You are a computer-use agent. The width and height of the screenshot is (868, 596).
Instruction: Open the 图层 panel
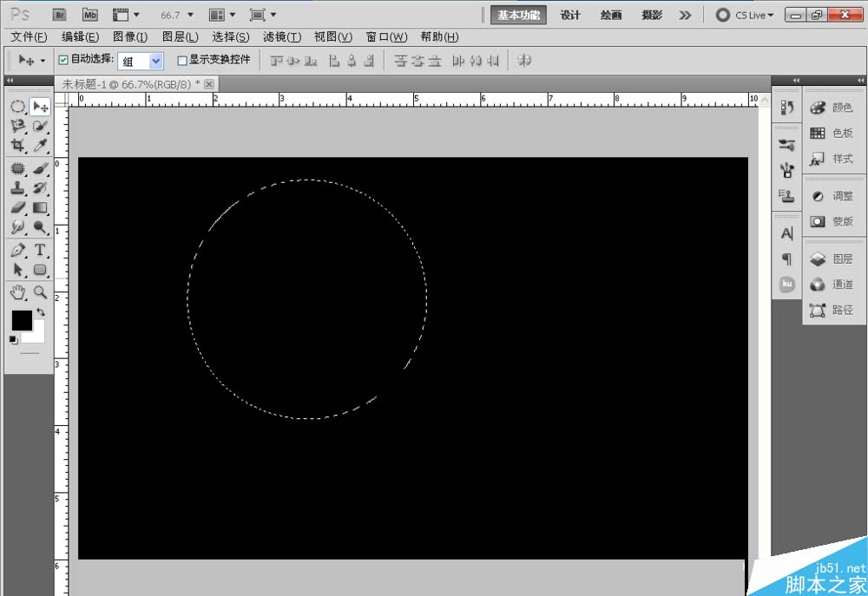832,259
